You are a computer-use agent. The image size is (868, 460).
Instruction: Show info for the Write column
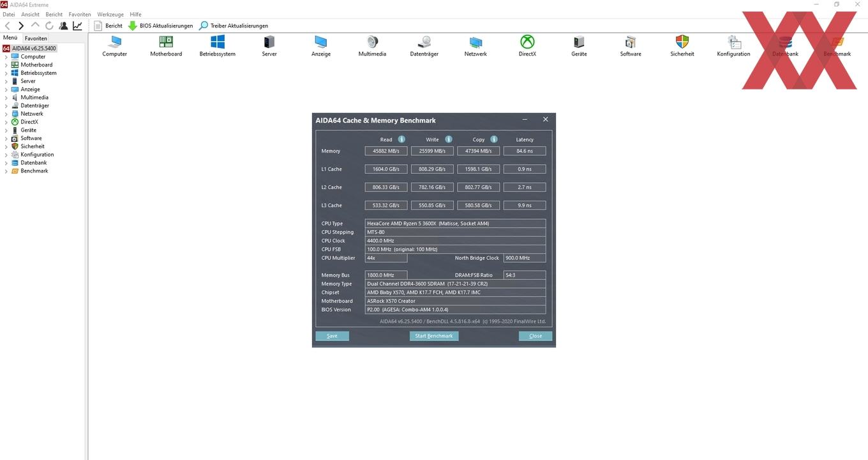[449, 139]
